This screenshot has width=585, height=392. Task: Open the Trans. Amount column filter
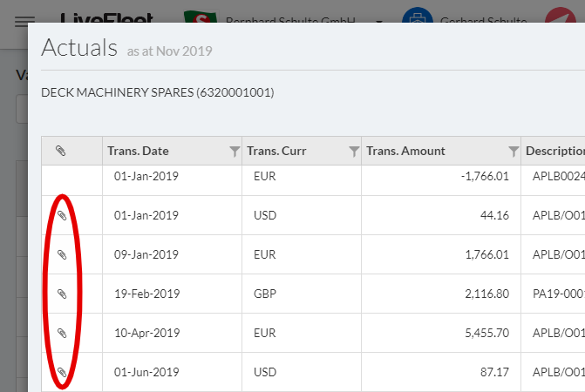pyautogui.click(x=514, y=152)
